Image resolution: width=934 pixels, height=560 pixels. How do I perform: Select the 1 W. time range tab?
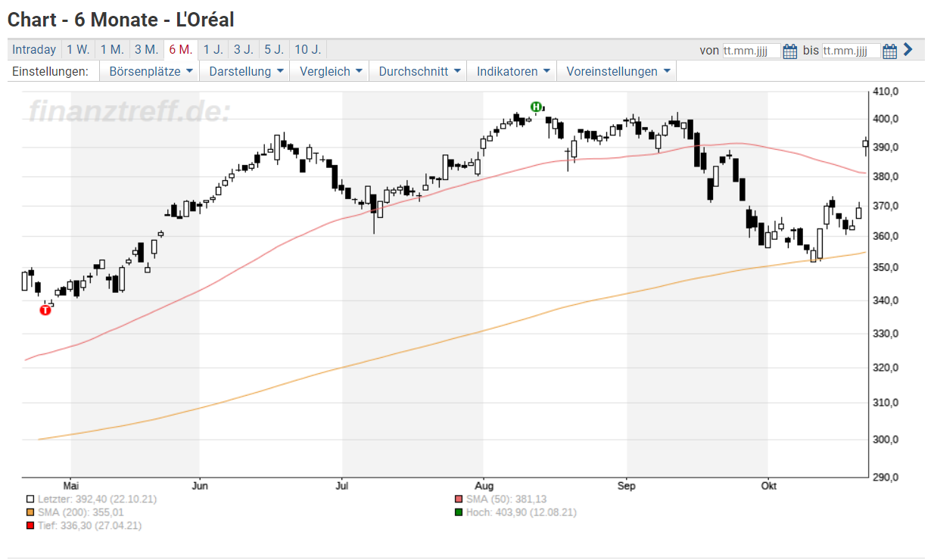tap(78, 50)
